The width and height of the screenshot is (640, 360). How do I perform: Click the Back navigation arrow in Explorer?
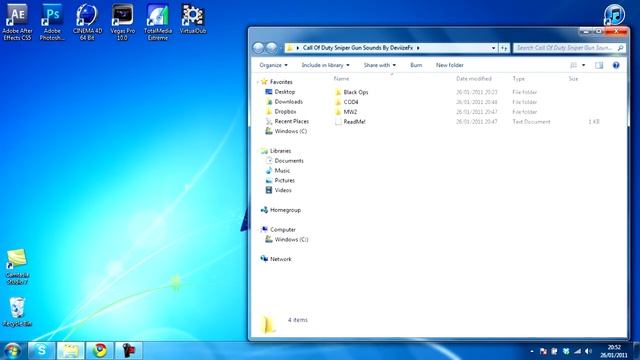(258, 48)
